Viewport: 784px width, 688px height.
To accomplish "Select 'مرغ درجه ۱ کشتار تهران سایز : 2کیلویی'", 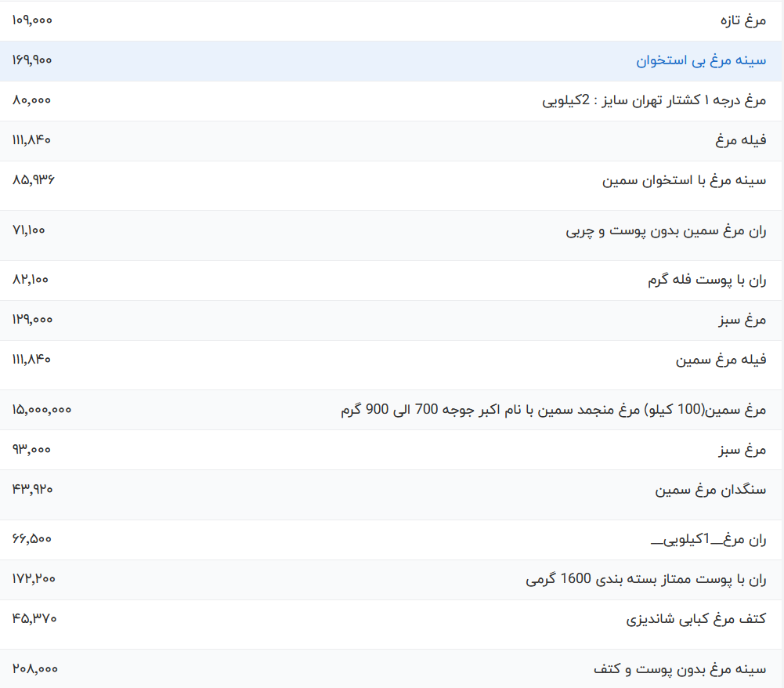I will (654, 100).
